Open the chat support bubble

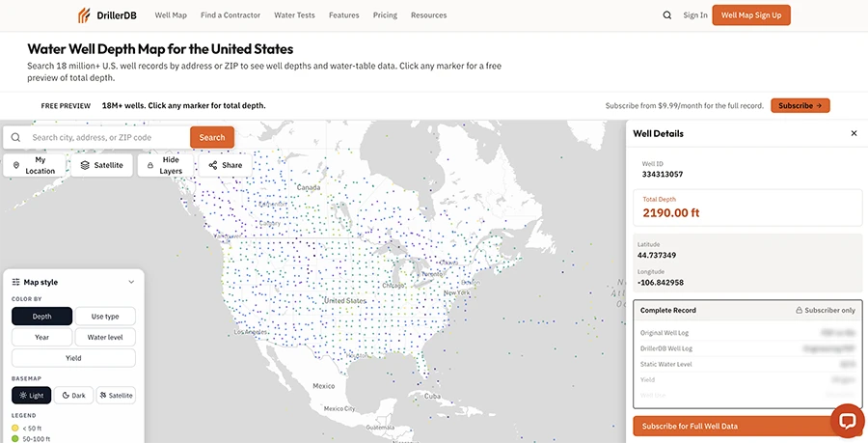click(x=848, y=421)
